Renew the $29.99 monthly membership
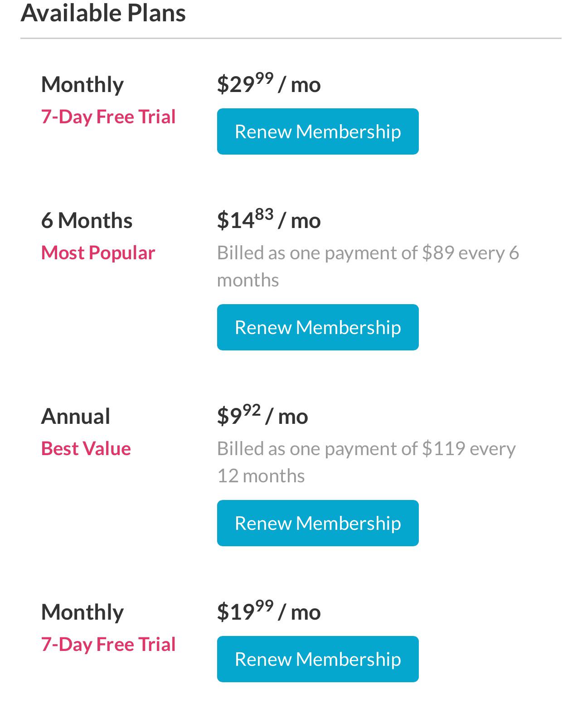The width and height of the screenshot is (582, 728). (x=318, y=131)
